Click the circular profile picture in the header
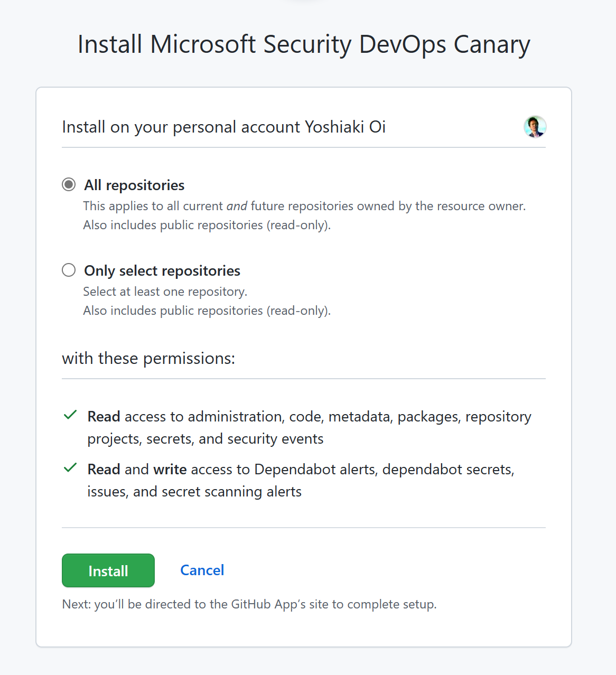616x675 pixels. [x=535, y=127]
